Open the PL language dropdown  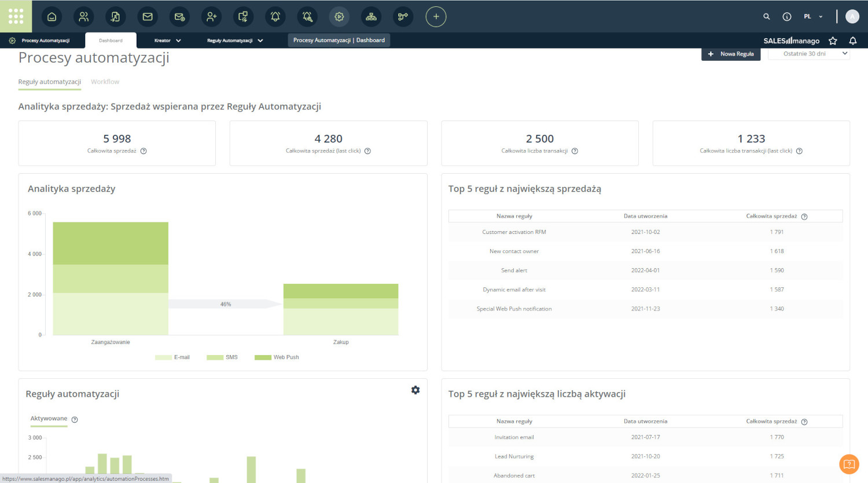pyautogui.click(x=813, y=17)
